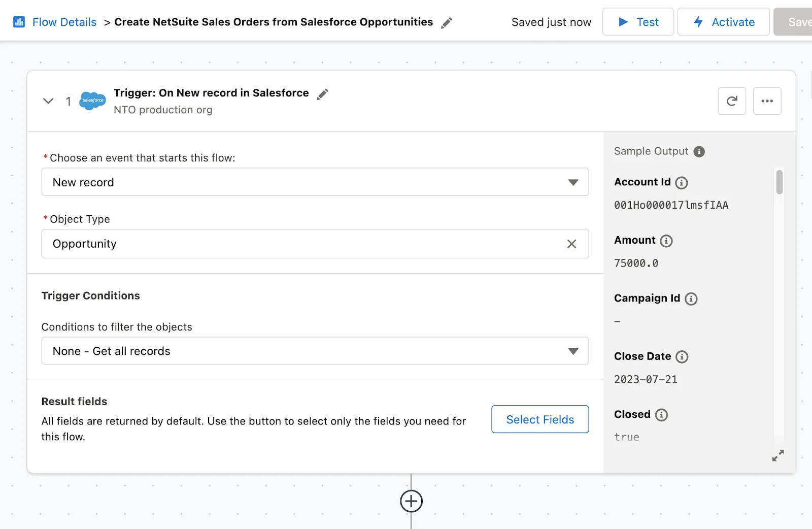This screenshot has width=812, height=529.
Task: Click the Test button
Action: coord(638,22)
